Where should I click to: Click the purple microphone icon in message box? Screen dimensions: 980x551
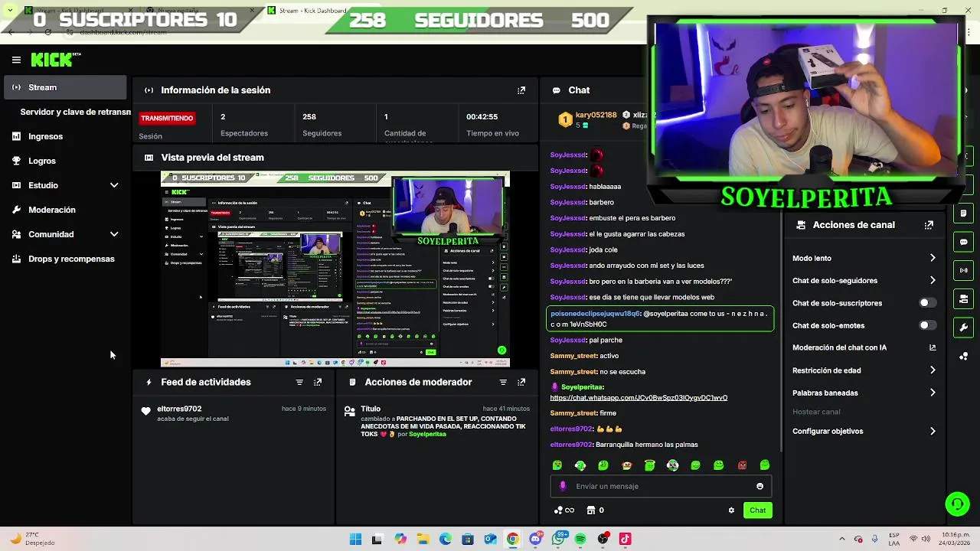563,486
